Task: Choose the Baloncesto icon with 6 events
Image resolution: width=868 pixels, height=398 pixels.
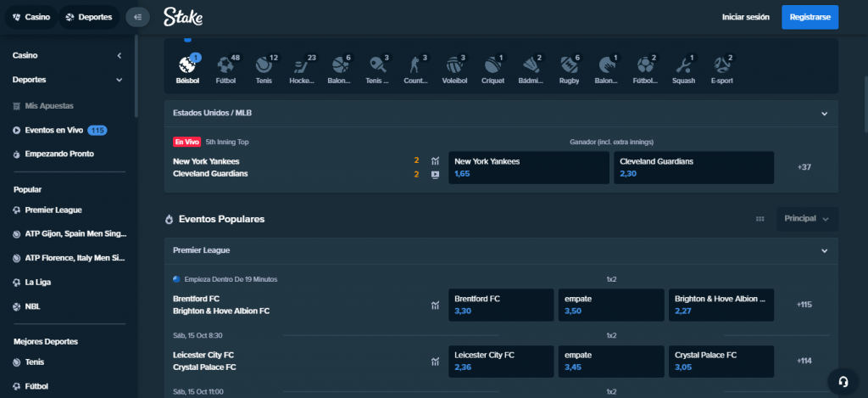Action: (339, 65)
